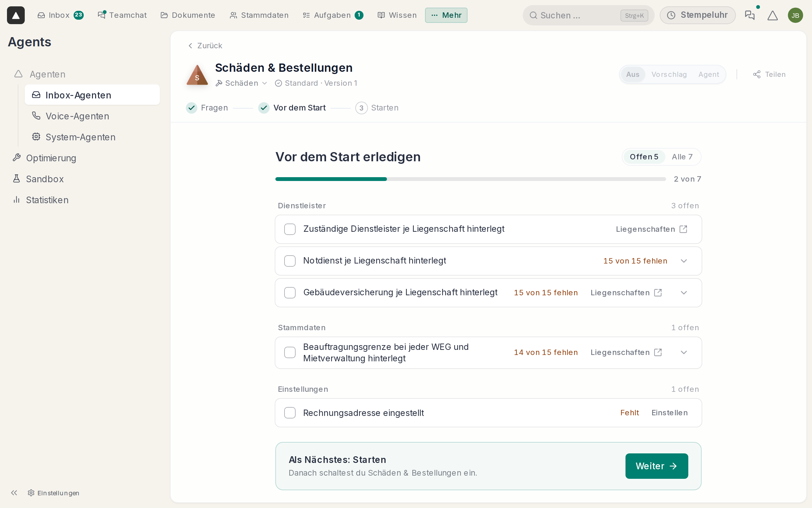Screen dimensions: 812x508
Task: Open Liegenschaften link in Beauftragungsgrenze row
Action: (626, 352)
